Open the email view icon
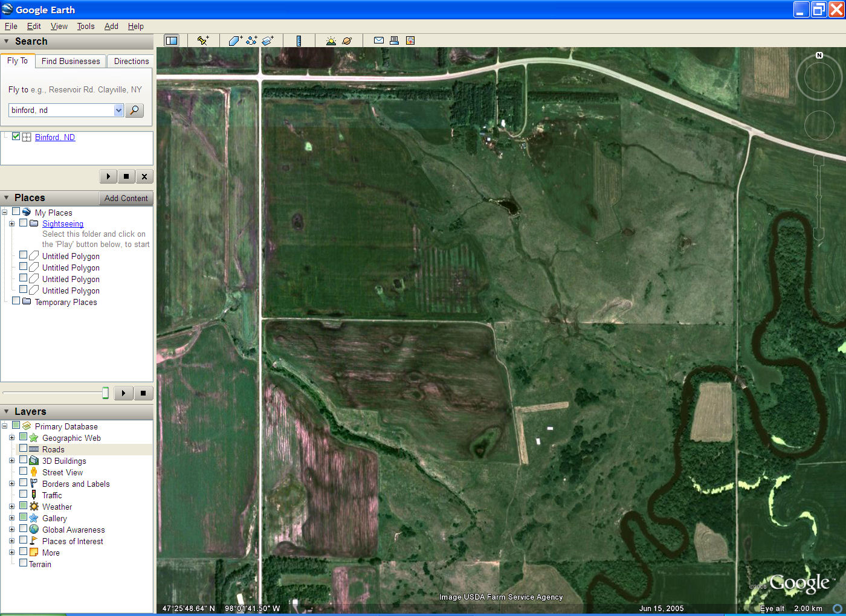The width and height of the screenshot is (846, 616). click(379, 40)
